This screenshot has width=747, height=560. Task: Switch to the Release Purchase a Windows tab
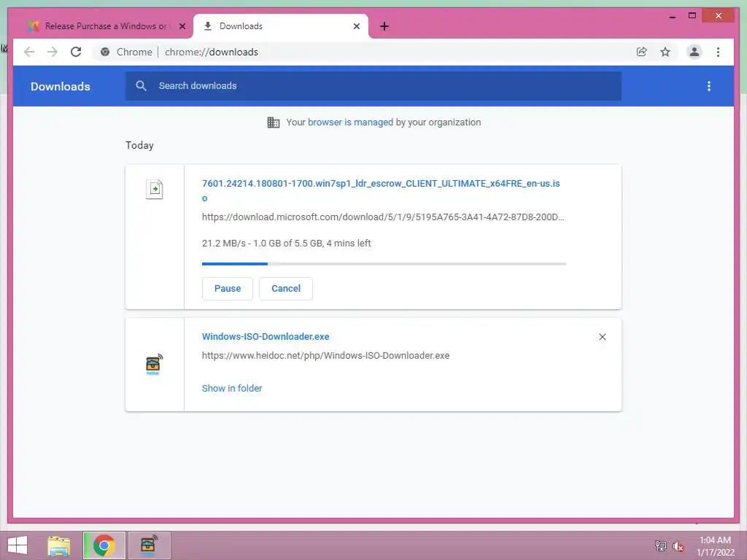(105, 26)
